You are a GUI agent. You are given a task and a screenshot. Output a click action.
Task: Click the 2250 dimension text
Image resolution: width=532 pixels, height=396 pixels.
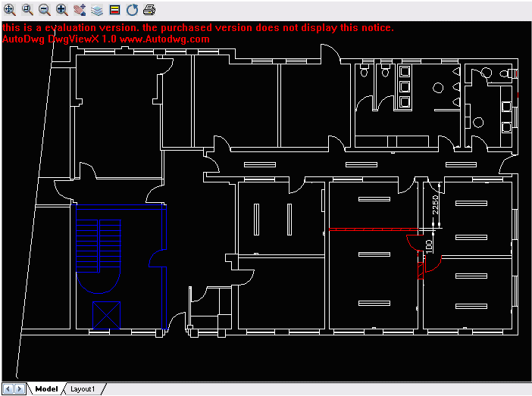click(x=435, y=204)
